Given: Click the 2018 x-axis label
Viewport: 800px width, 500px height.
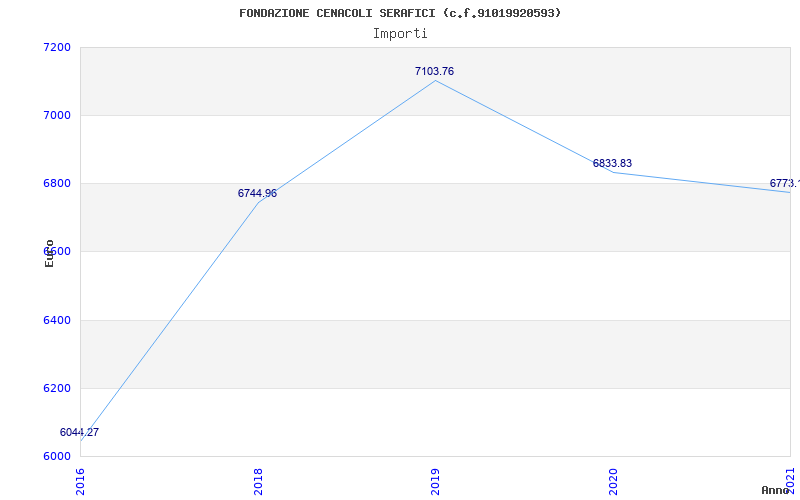Looking at the screenshot, I should [258, 481].
